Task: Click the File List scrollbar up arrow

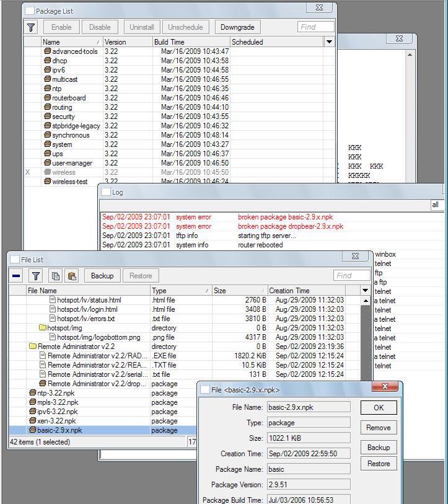Action: pos(366,301)
